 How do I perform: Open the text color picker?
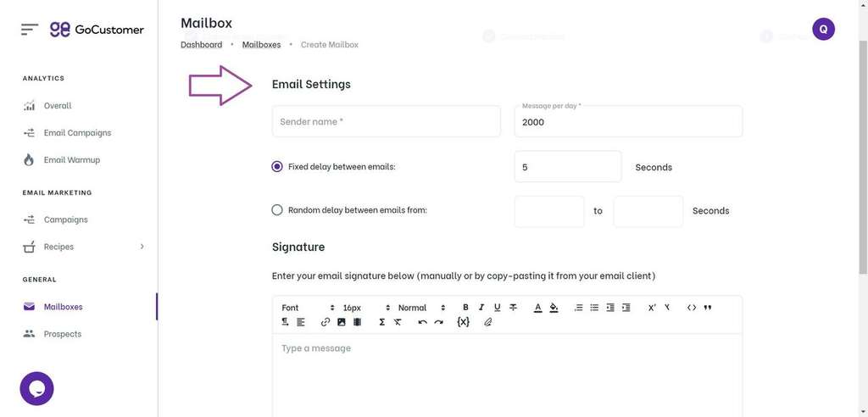(x=537, y=308)
